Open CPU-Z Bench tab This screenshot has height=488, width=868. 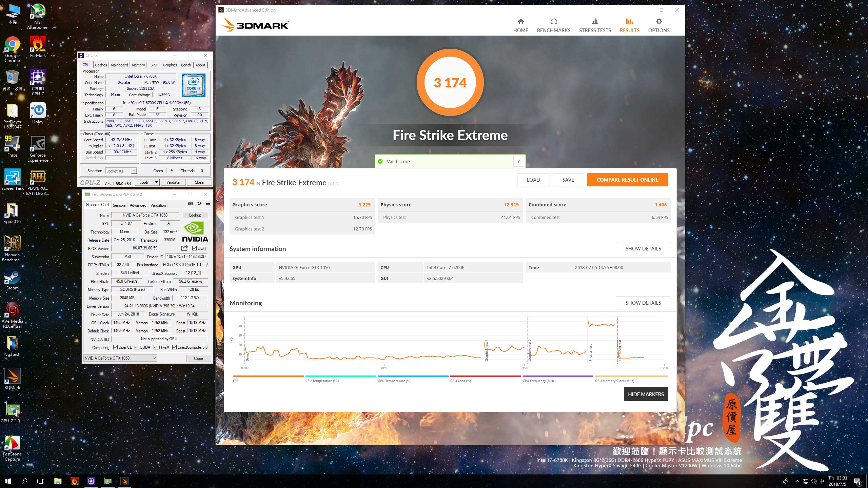pyautogui.click(x=186, y=65)
